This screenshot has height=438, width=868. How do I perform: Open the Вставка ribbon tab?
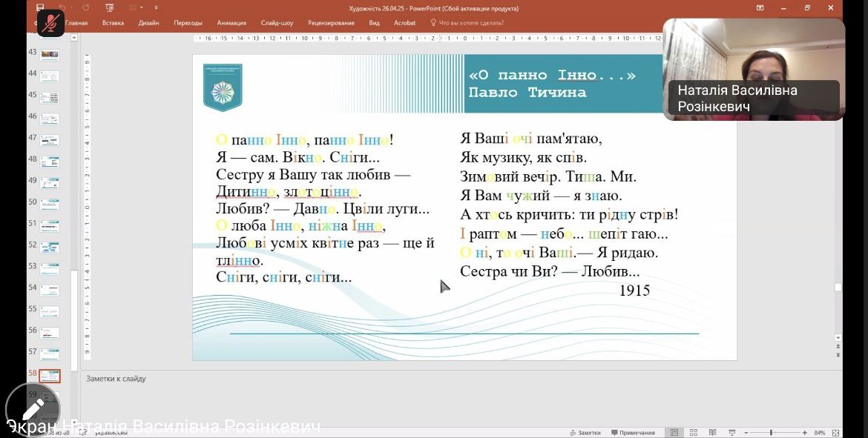point(113,23)
